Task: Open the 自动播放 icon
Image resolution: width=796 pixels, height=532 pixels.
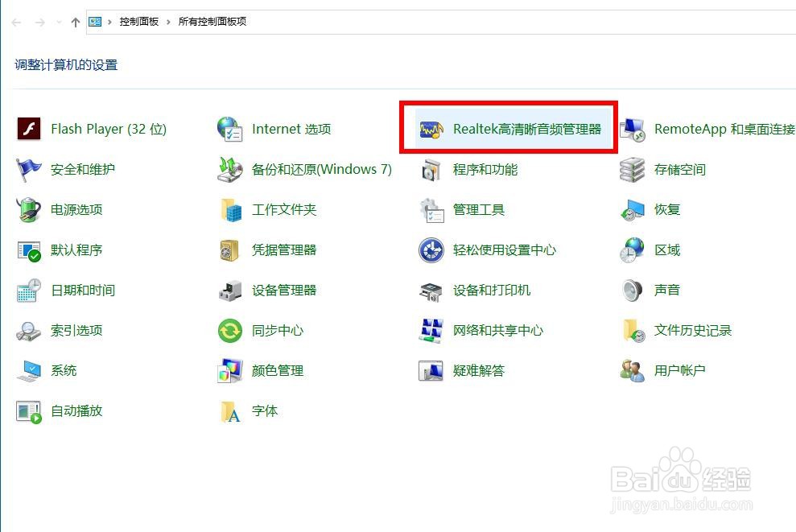Action: point(28,412)
